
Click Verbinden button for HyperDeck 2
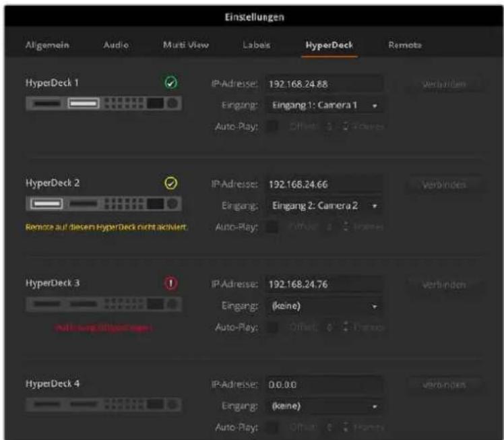point(444,185)
